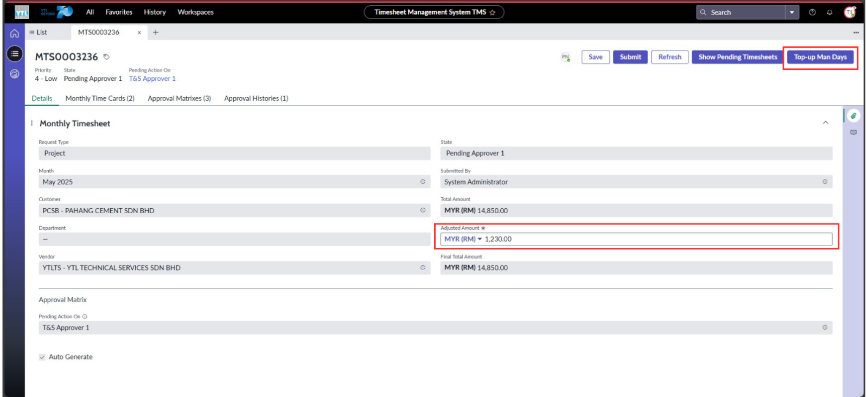Click the Top-up Man Days button
Image resolution: width=868 pixels, height=397 pixels.
(x=820, y=57)
